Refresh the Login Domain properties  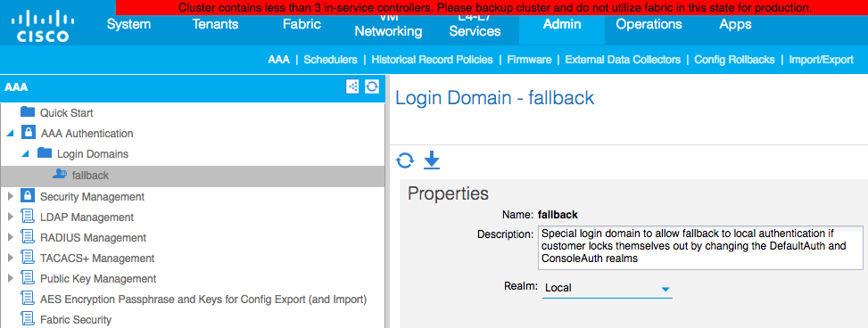pos(405,160)
